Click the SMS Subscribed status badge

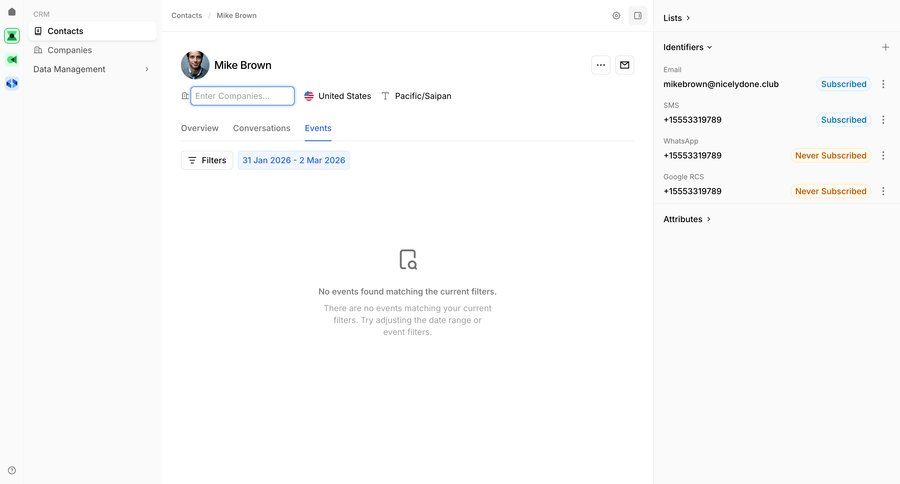pos(843,119)
